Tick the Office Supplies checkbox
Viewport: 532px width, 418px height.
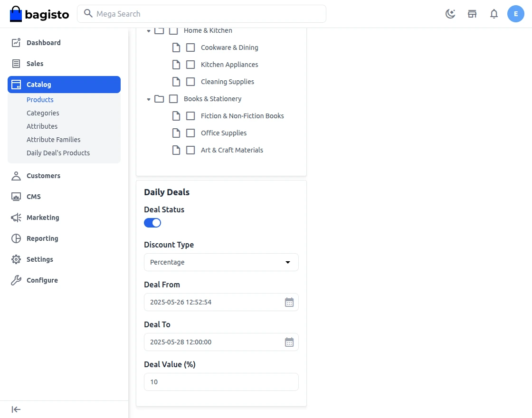click(x=190, y=133)
